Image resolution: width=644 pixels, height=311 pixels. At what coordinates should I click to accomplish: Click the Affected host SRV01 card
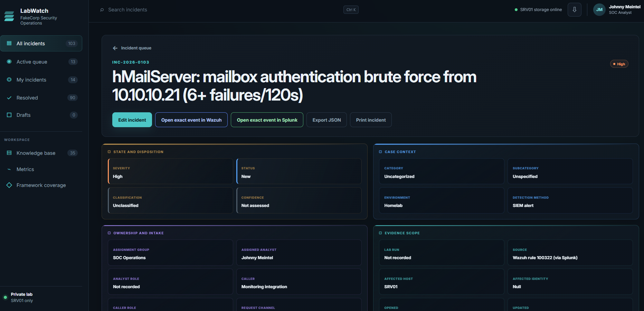pyautogui.click(x=442, y=282)
